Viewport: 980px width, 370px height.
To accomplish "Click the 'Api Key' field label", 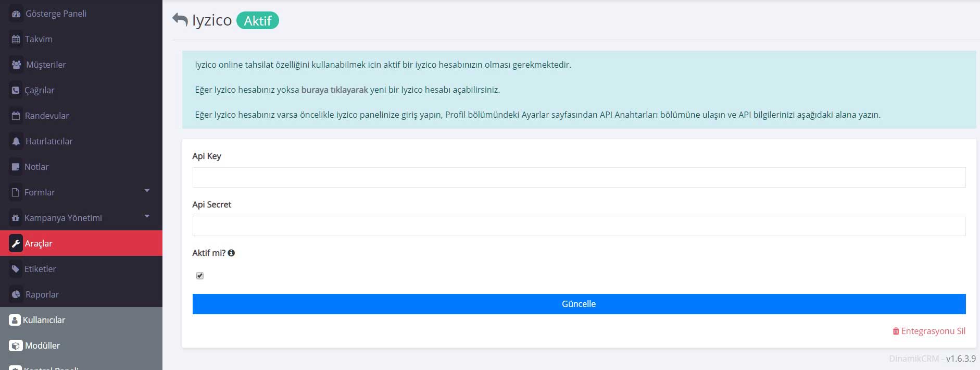I will [207, 156].
